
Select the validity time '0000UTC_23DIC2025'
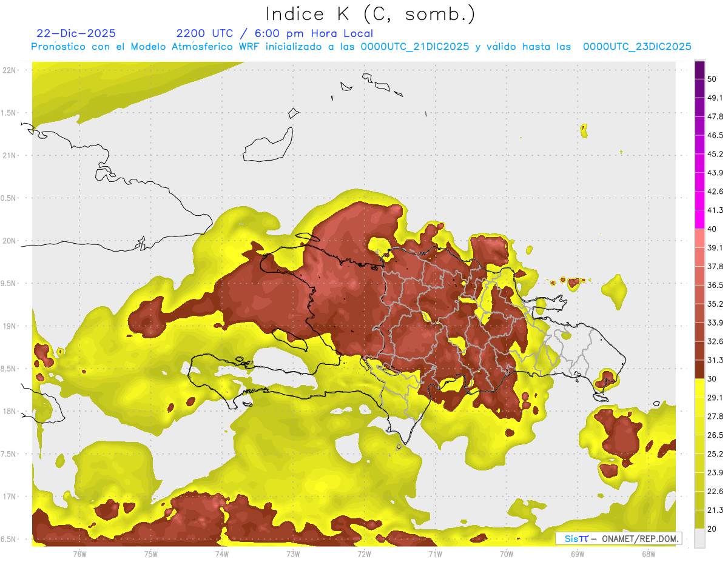637,47
